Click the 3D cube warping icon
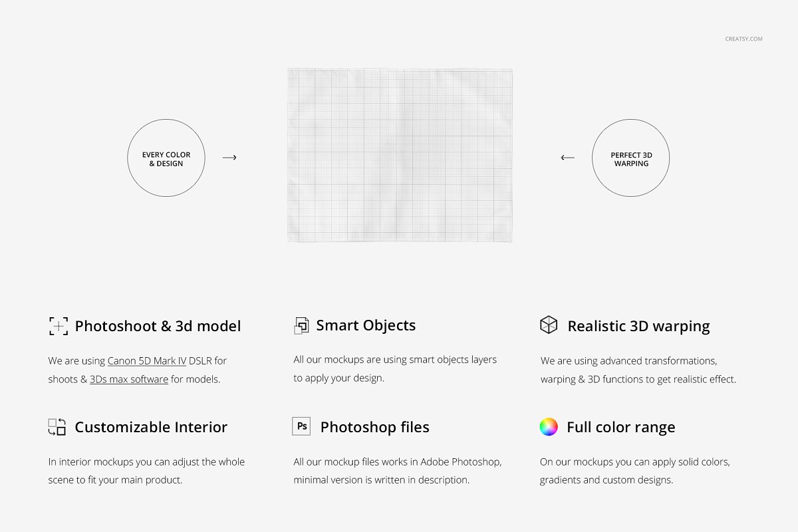 click(549, 325)
